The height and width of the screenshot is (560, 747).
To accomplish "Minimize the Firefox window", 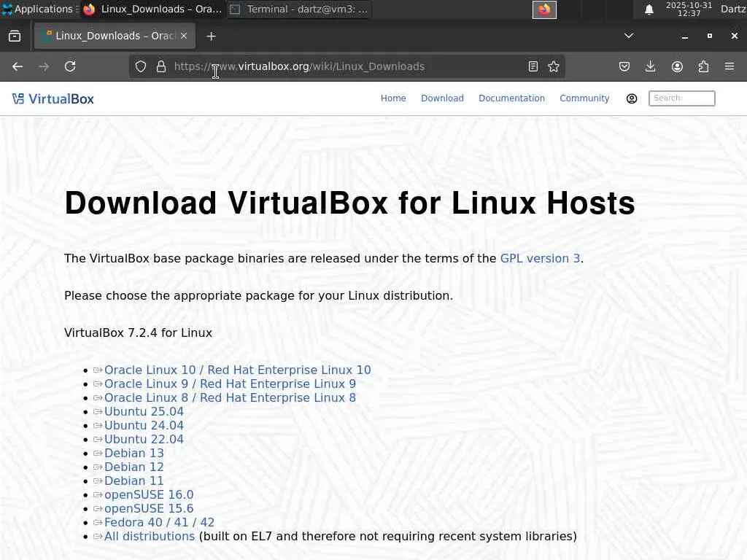I will (684, 36).
